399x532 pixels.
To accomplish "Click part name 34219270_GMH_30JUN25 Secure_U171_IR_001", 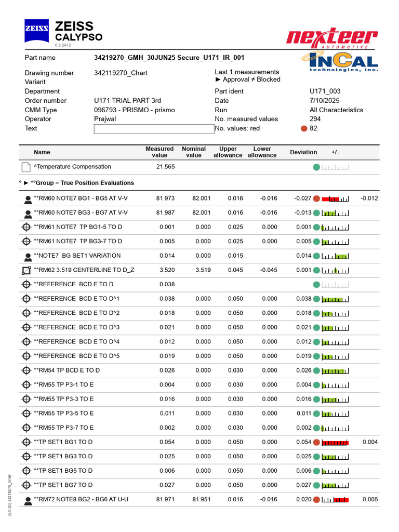I will 169,58.
